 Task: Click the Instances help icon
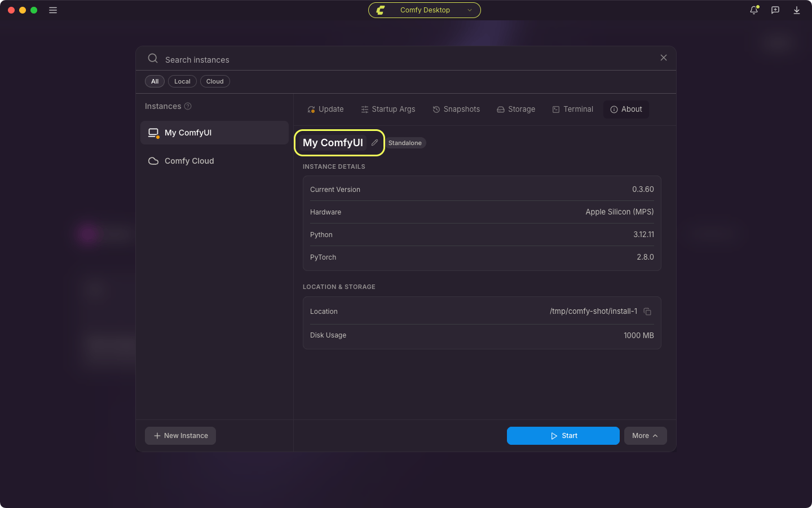188,106
